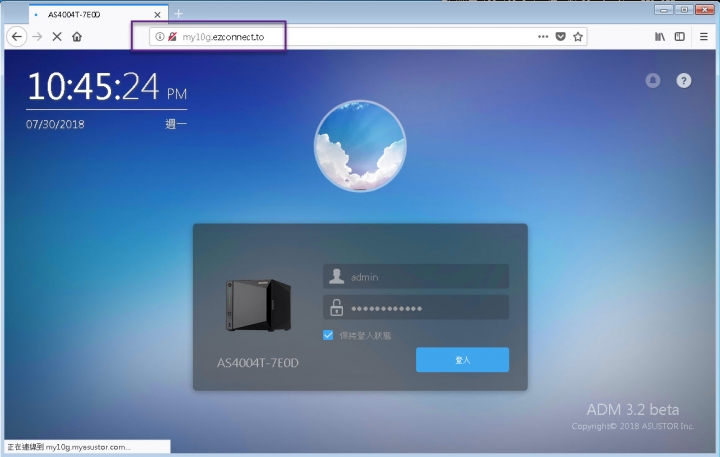Click the password field with dots
The height and width of the screenshot is (457, 720).
click(416, 308)
